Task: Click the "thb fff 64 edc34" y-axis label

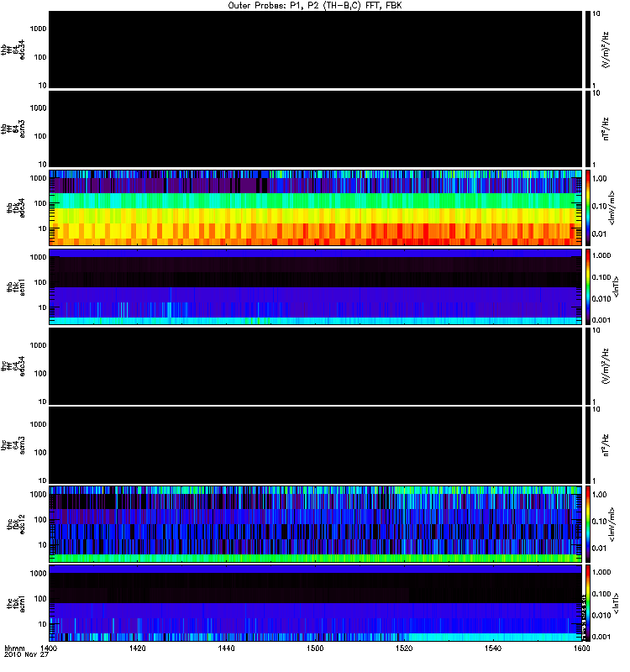Action: pos(13,50)
